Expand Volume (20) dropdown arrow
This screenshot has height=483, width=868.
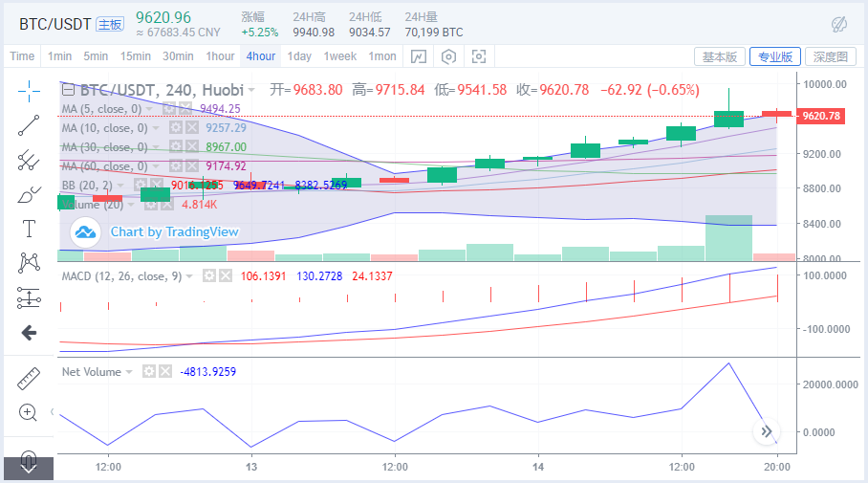click(x=131, y=205)
